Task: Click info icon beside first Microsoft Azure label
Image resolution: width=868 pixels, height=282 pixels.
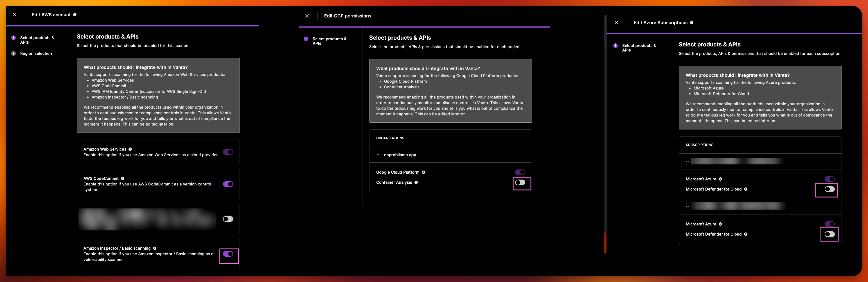Action: [x=720, y=179]
